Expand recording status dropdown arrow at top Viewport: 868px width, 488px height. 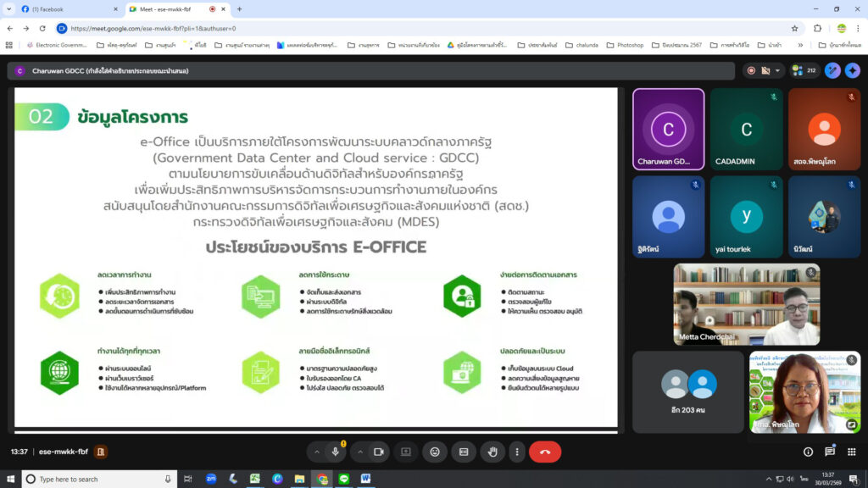[777, 70]
